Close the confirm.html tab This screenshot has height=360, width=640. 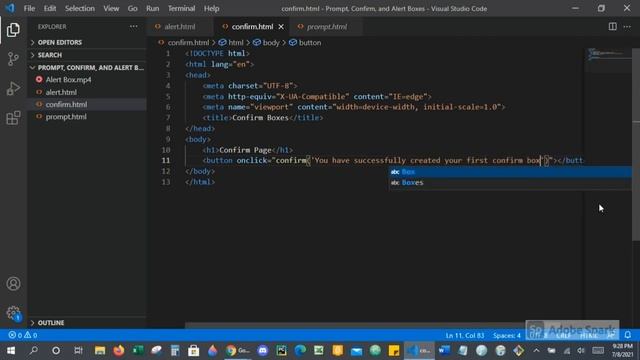(281, 27)
